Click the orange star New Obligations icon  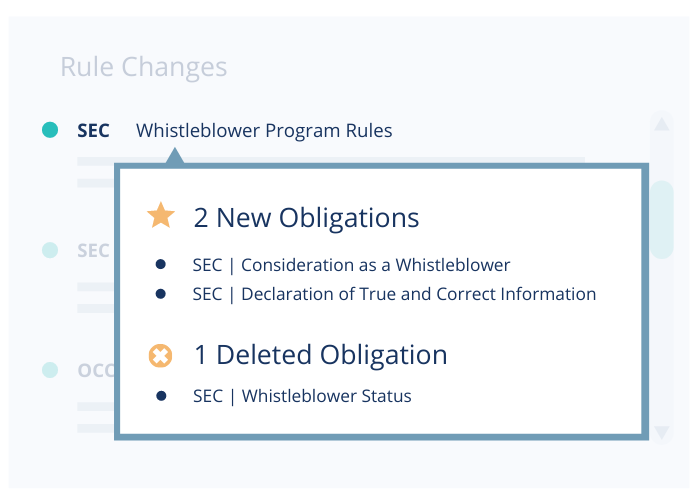point(161,216)
